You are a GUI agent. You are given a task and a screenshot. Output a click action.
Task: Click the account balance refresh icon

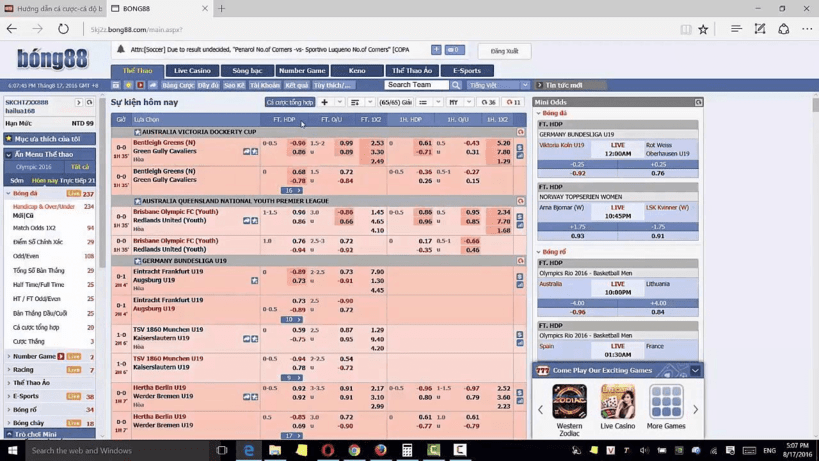tap(89, 102)
